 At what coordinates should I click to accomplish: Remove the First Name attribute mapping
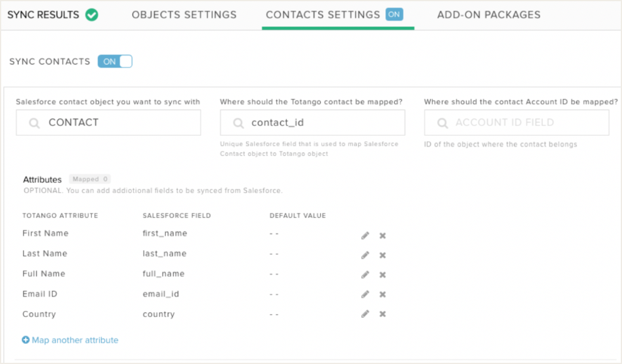click(x=383, y=235)
